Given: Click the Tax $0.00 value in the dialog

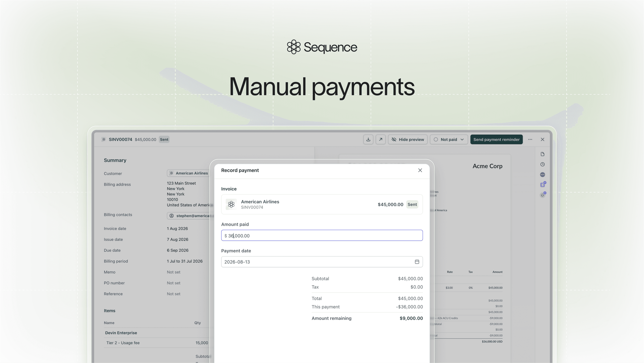Looking at the screenshot, I should [416, 287].
